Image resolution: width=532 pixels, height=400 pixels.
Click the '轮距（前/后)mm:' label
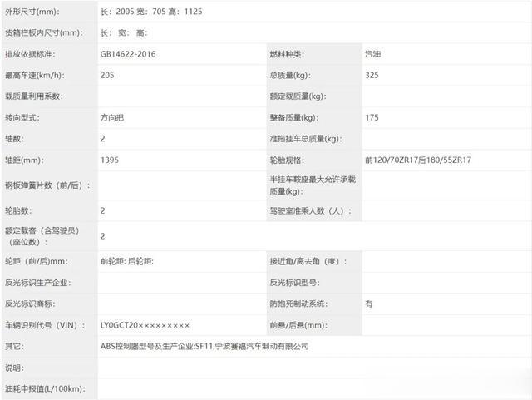pos(37,261)
